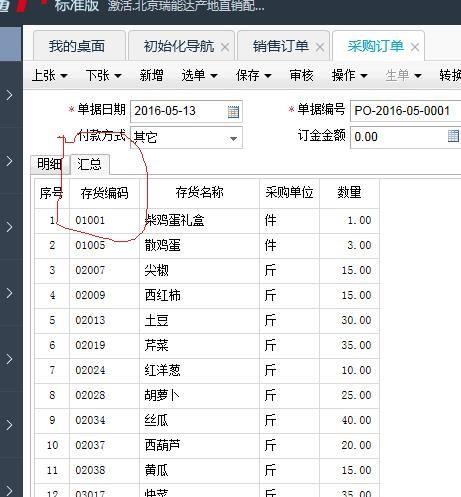Click the 数量 column header
Image resolution: width=461 pixels, height=497 pixels.
[349, 193]
